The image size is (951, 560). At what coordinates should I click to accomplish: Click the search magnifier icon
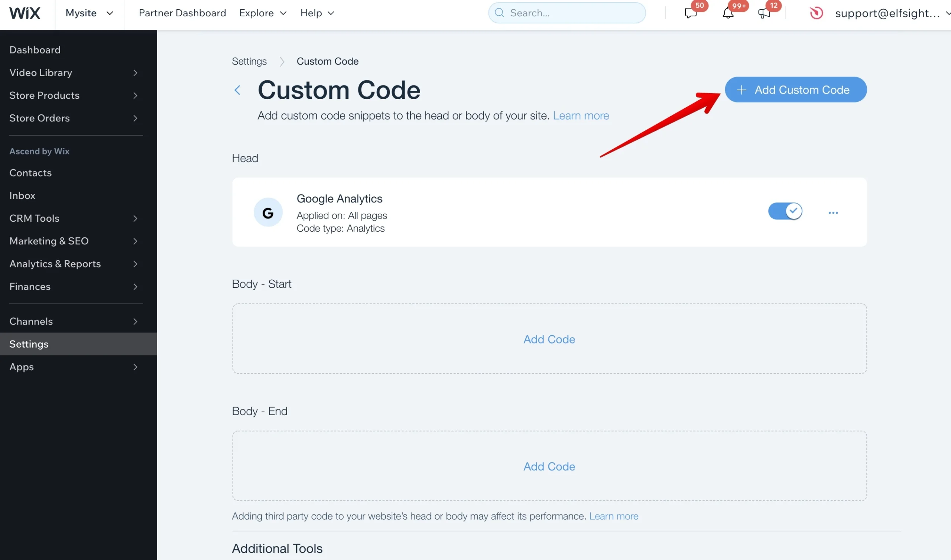[x=499, y=13]
